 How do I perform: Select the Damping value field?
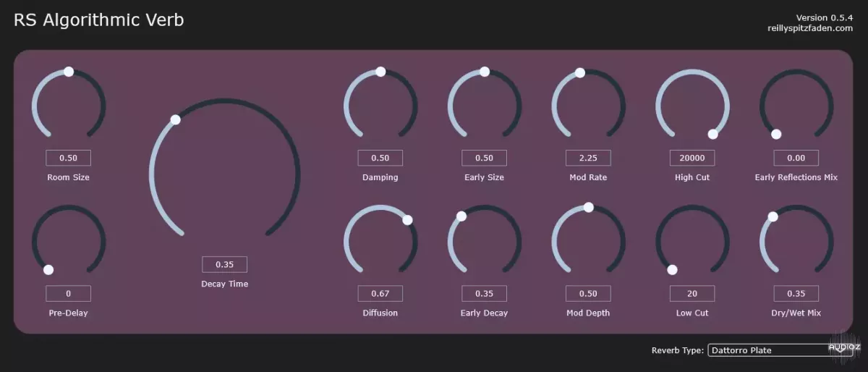click(380, 158)
